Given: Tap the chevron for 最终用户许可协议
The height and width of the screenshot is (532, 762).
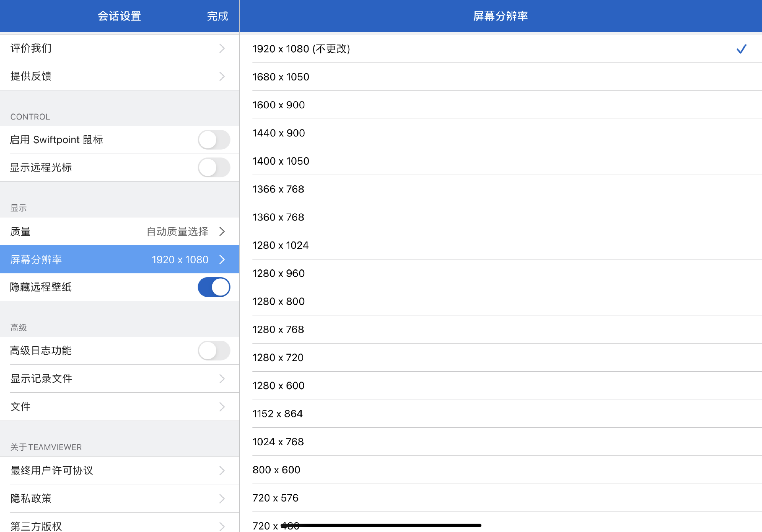Looking at the screenshot, I should [222, 471].
